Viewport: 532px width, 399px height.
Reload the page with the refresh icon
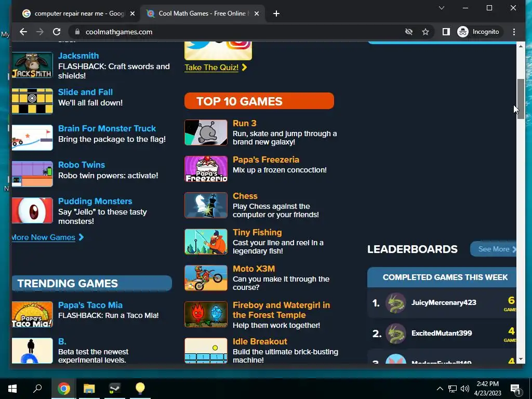(57, 32)
